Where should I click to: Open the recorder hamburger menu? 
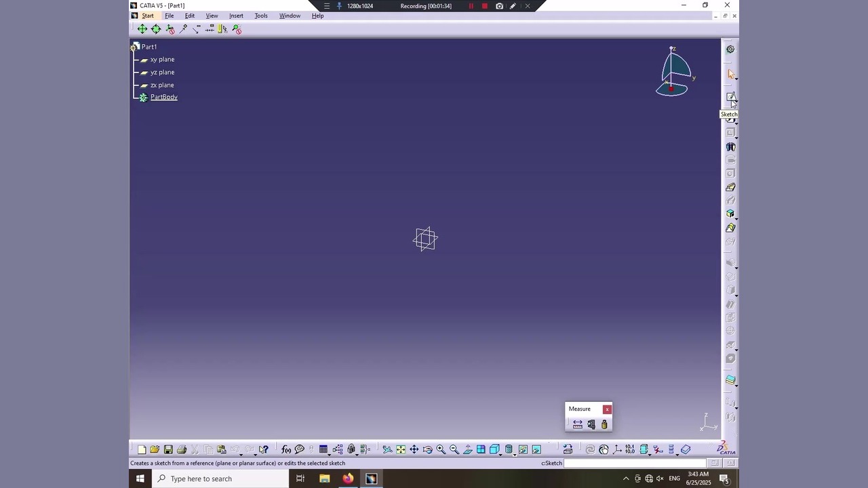point(326,6)
